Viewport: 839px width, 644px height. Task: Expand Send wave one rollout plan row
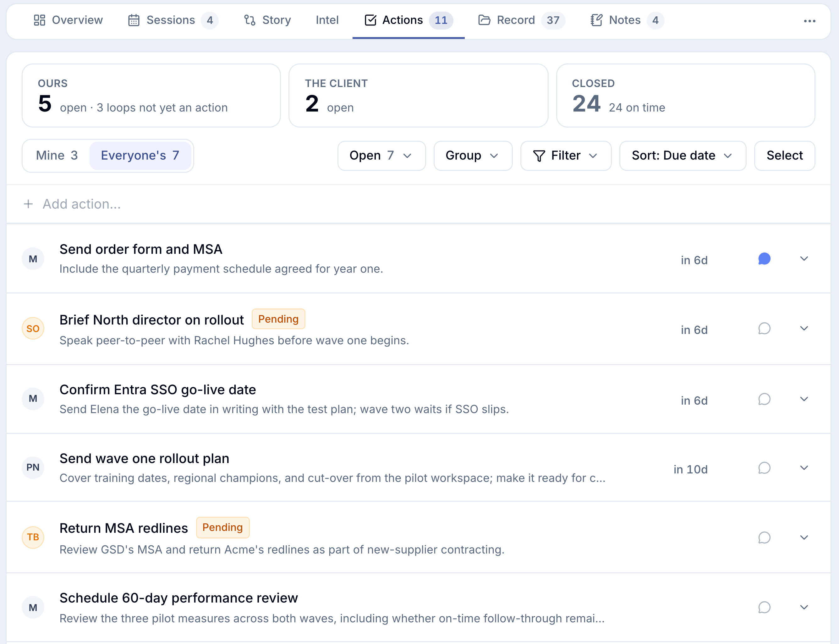804,468
